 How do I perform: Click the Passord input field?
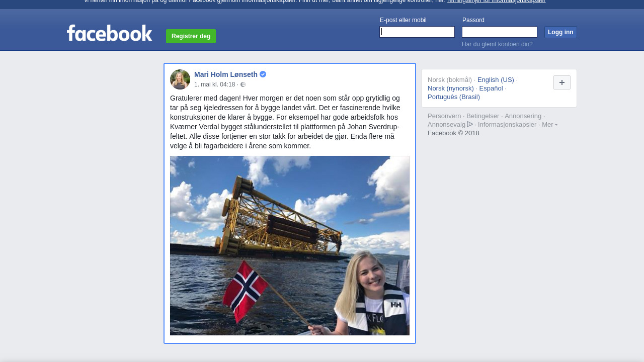(499, 32)
